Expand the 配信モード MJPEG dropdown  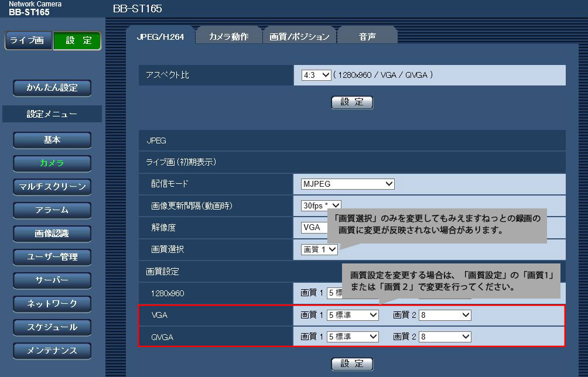[347, 184]
